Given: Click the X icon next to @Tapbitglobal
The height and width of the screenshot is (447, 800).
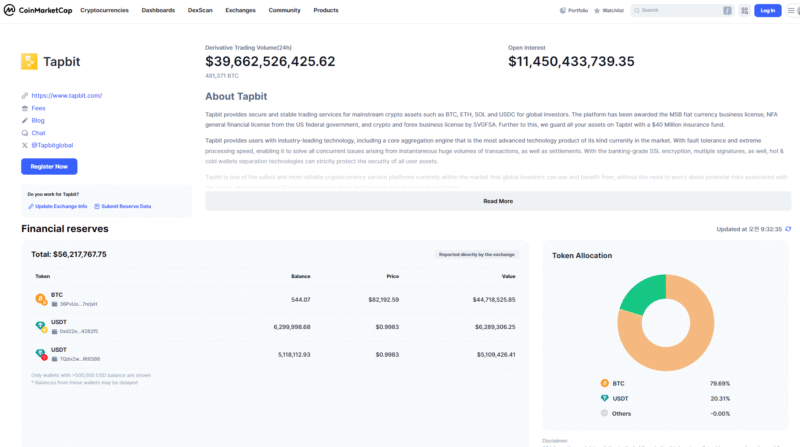Looking at the screenshot, I should tap(25, 145).
